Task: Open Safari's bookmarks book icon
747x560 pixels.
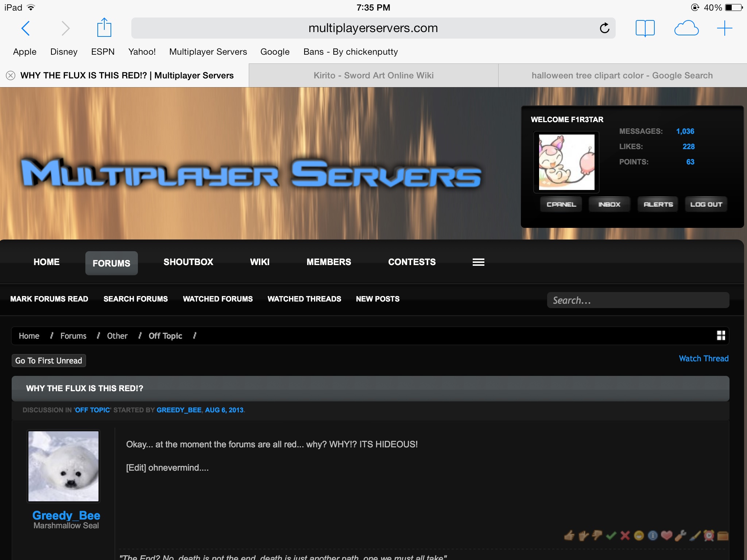Action: pos(645,28)
